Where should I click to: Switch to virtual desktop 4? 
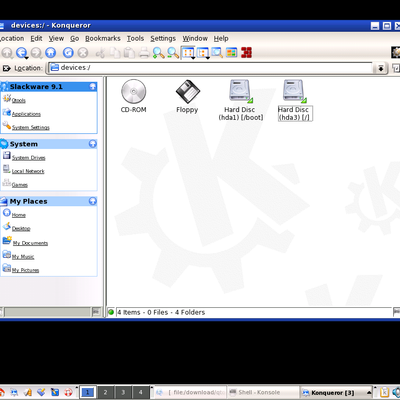(x=141, y=393)
